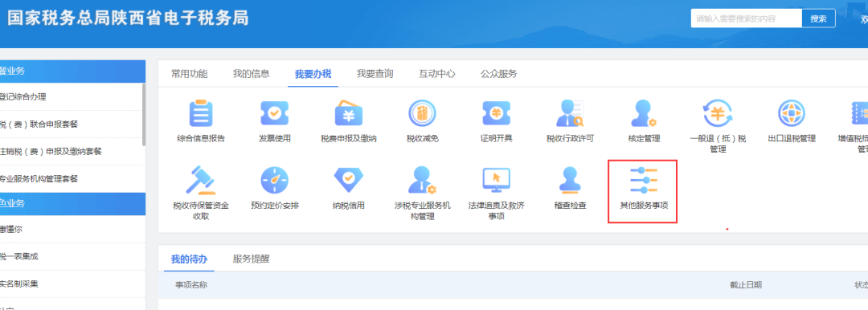Select the 税费申报及缴纳 icon
The width and height of the screenshot is (868, 310).
pyautogui.click(x=348, y=113)
